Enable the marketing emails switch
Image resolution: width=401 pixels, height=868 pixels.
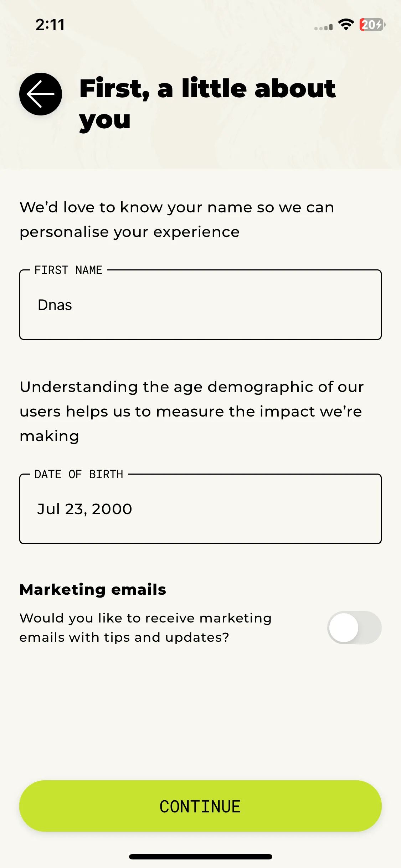[x=354, y=627]
